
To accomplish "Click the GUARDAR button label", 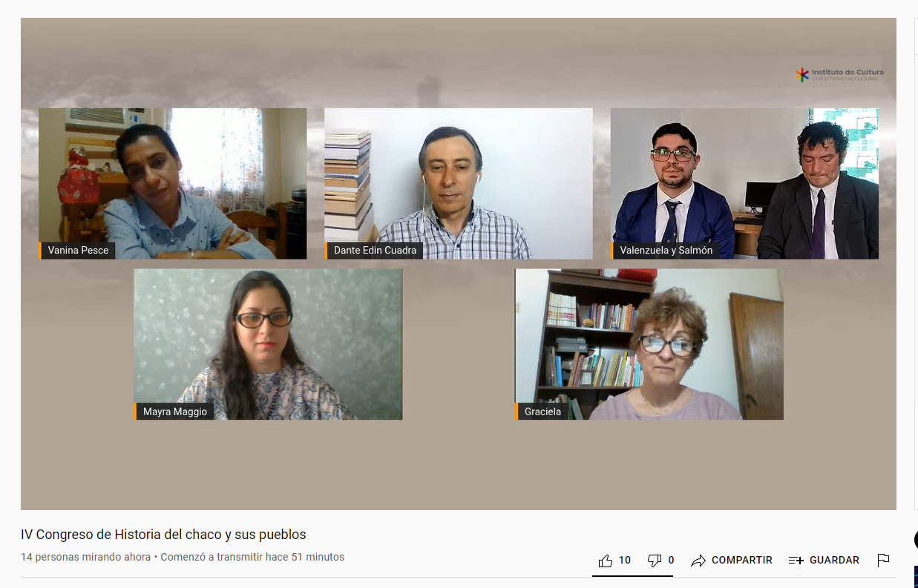I will pyautogui.click(x=834, y=561).
